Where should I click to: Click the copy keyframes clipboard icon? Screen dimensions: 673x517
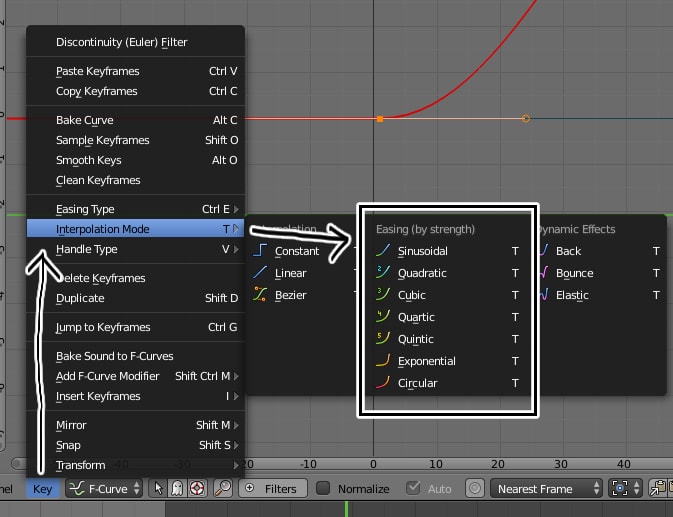point(658,488)
